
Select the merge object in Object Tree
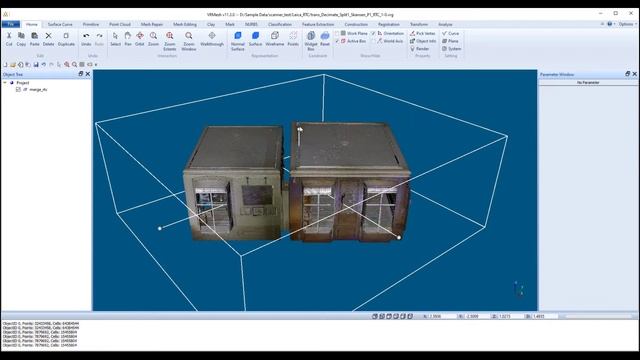pos(38,89)
